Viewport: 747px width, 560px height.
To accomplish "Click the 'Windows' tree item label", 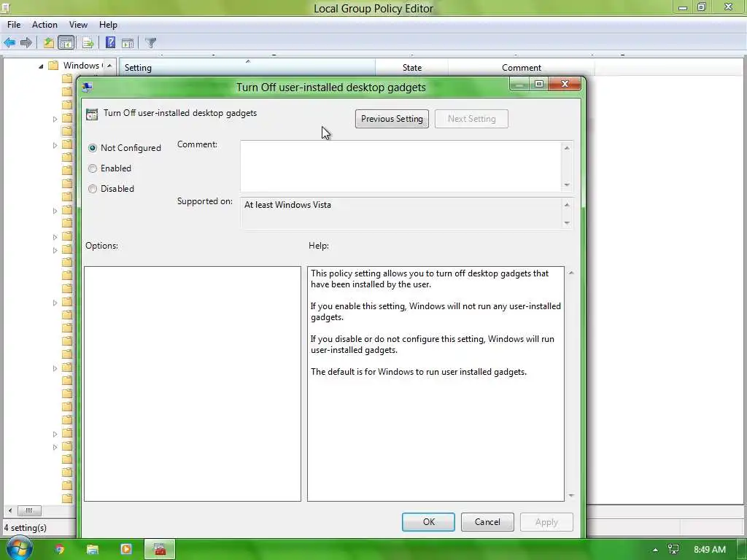I will tap(82, 65).
